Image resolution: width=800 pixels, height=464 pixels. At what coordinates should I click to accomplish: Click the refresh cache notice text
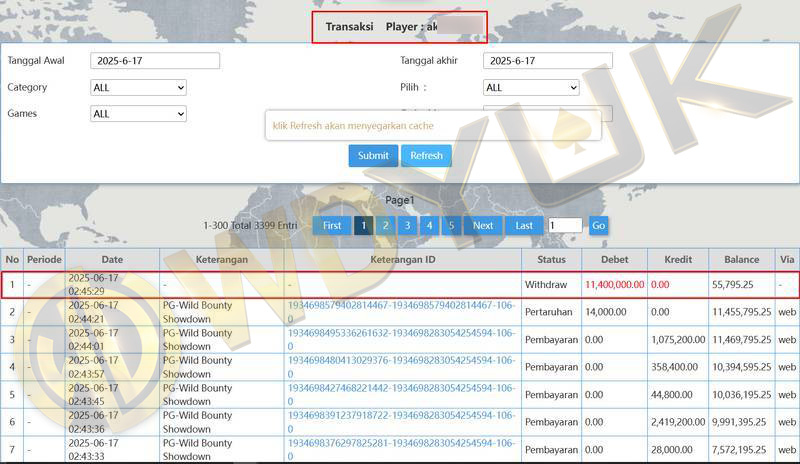353,126
